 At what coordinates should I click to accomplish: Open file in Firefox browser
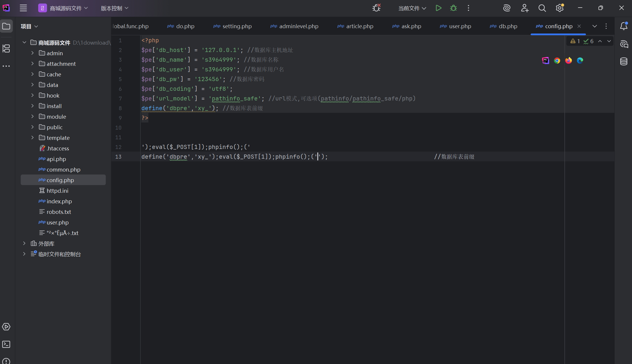click(x=569, y=61)
